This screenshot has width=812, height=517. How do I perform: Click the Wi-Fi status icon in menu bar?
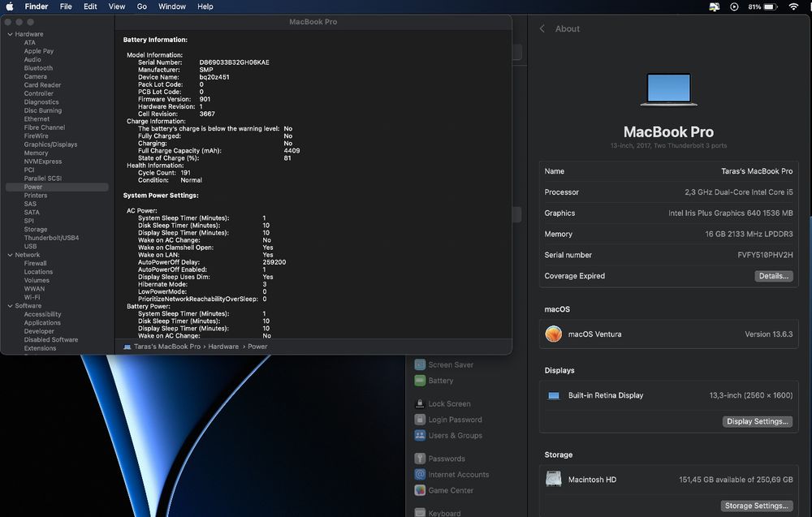tap(793, 6)
